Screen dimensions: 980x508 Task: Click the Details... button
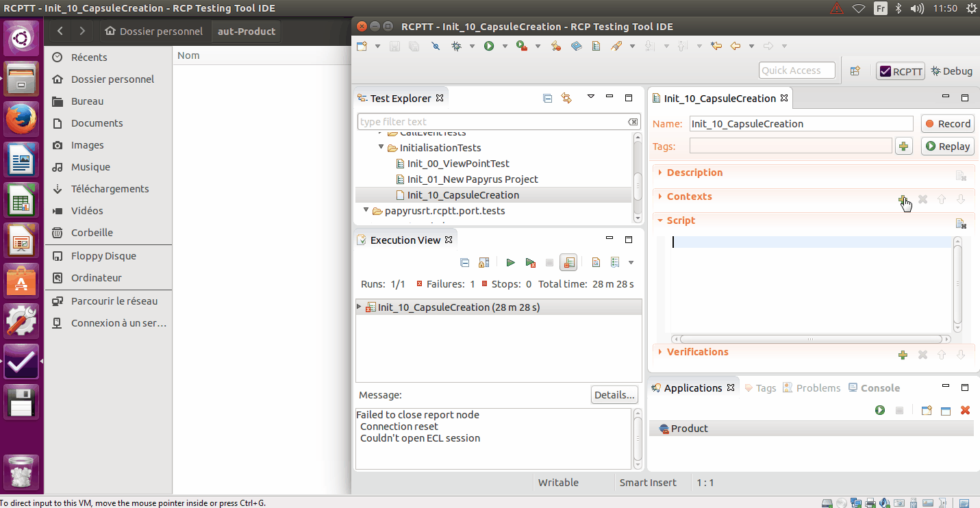click(x=614, y=395)
